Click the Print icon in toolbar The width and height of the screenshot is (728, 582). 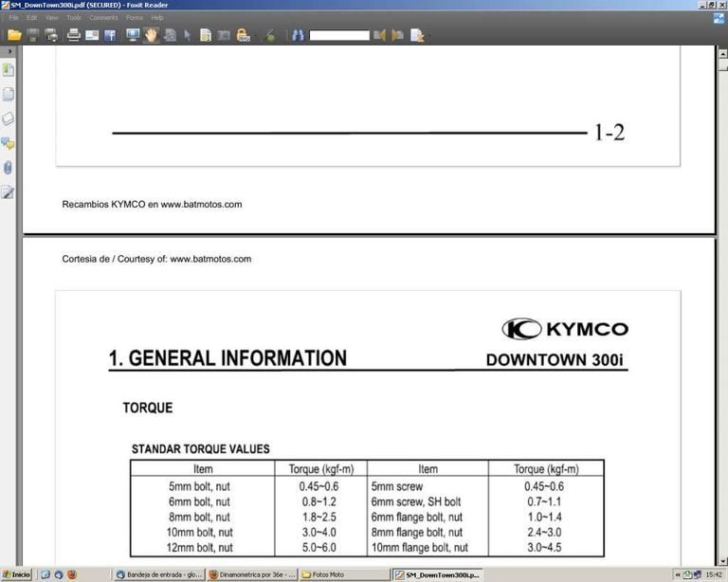click(x=73, y=35)
